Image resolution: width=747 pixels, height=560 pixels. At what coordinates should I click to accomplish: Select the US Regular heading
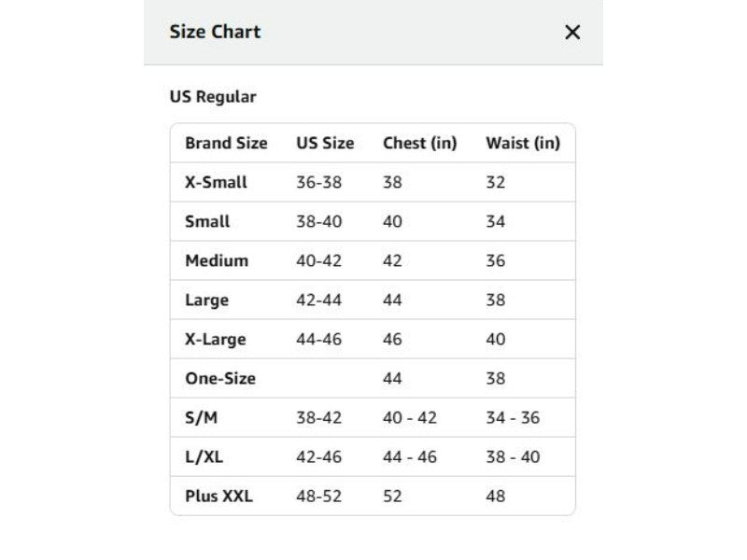pos(213,97)
